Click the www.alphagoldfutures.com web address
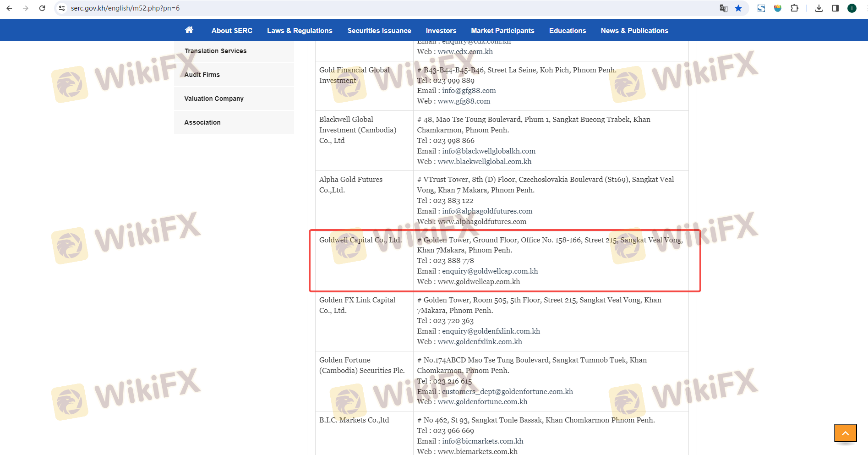Image resolution: width=868 pixels, height=455 pixels. pyautogui.click(x=482, y=222)
